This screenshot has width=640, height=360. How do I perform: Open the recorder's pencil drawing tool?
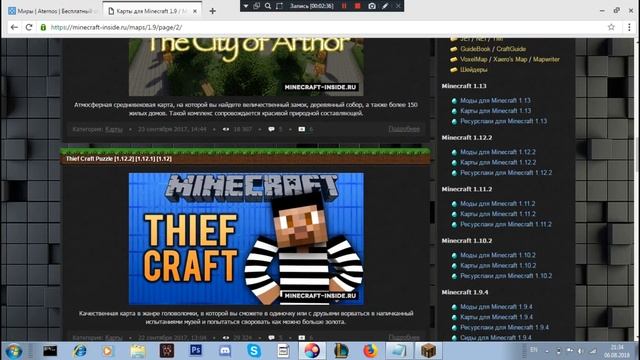tap(385, 6)
